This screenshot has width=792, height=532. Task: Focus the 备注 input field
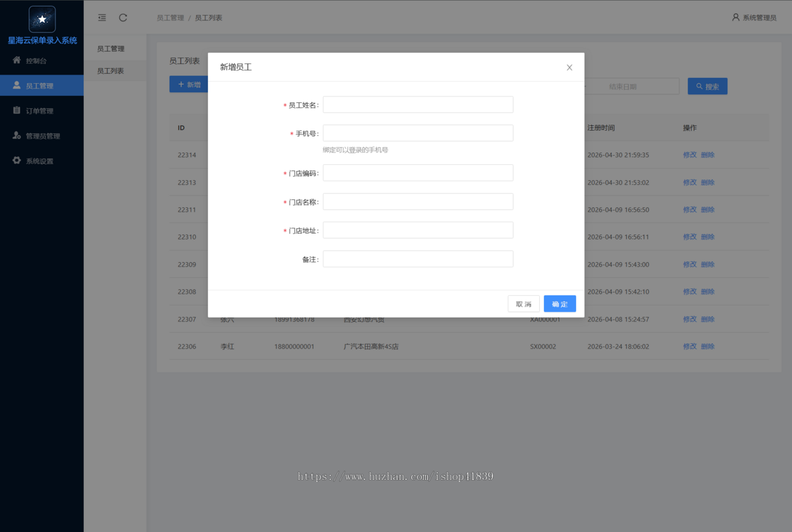click(x=418, y=259)
